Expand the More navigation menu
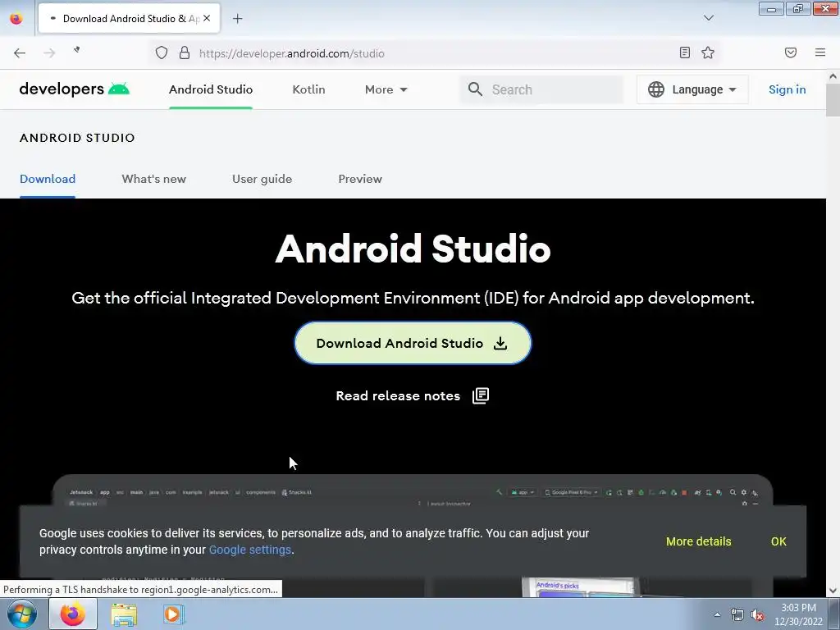 (x=386, y=89)
